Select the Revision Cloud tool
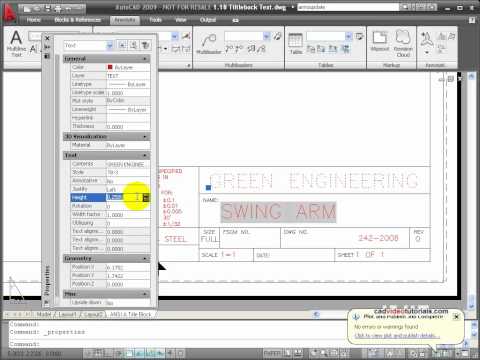The height and width of the screenshot is (360, 480). [403, 43]
